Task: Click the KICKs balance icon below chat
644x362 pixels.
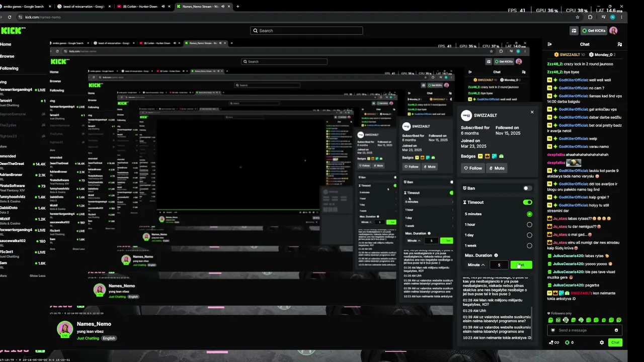Action: [x=567, y=342]
